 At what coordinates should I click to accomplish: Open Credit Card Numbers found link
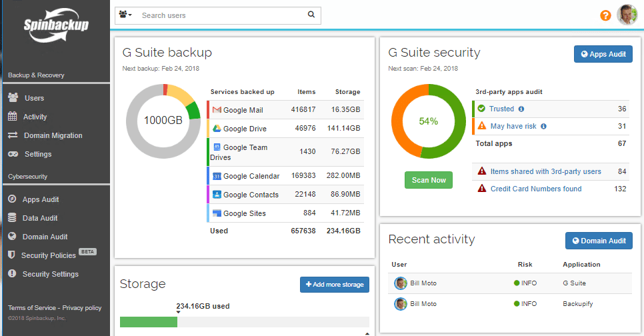tap(536, 189)
